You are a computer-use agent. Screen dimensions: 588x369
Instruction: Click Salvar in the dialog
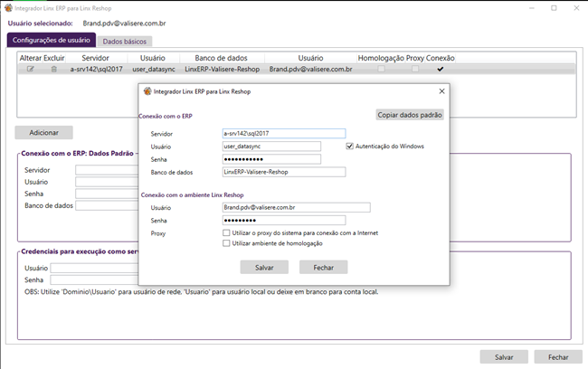point(264,268)
